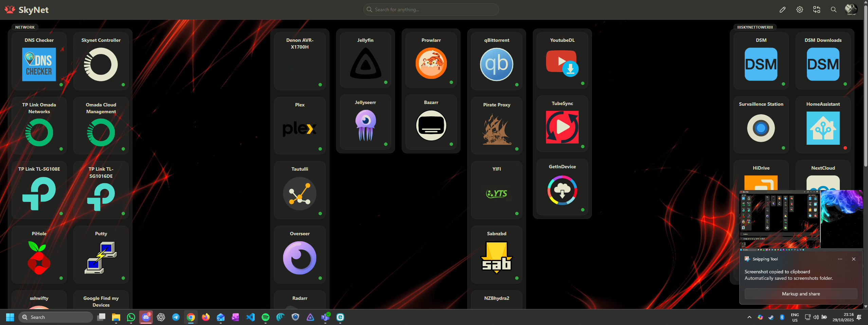Switch to Spotify in the taskbar
This screenshot has width=868, height=325.
pyautogui.click(x=266, y=317)
